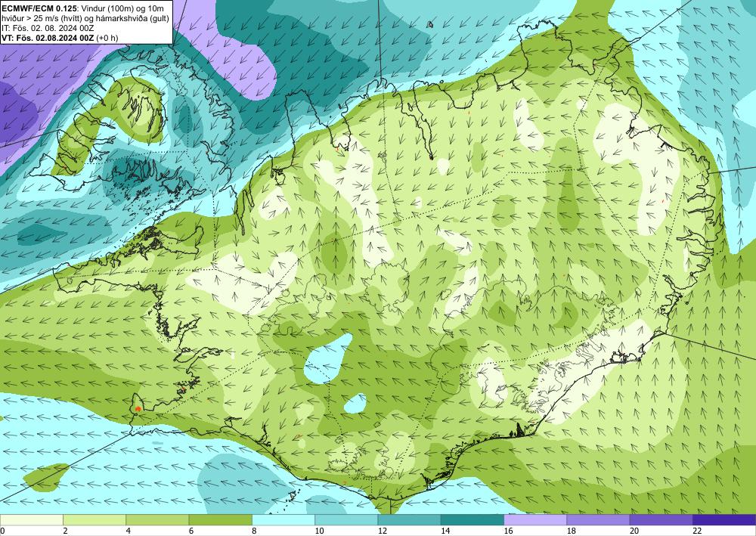Click the 18–20 m/s purple legend swatch
The image size is (756, 536).
(x=598, y=520)
